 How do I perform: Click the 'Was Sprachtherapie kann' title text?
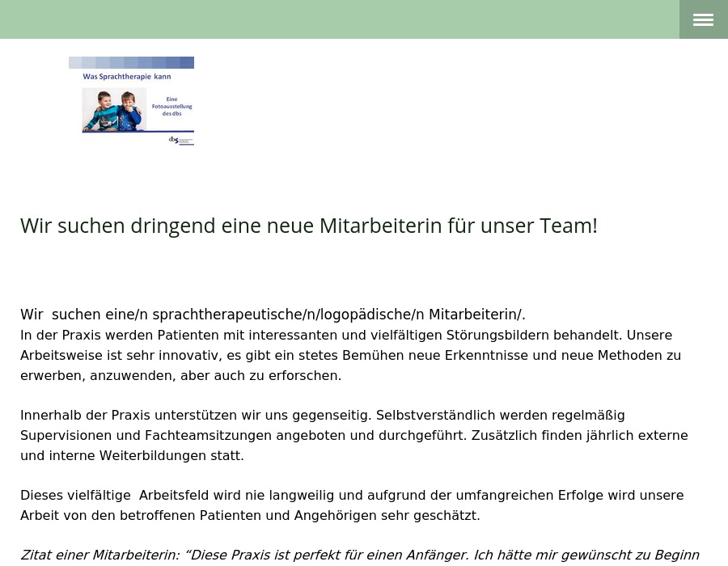tap(127, 77)
